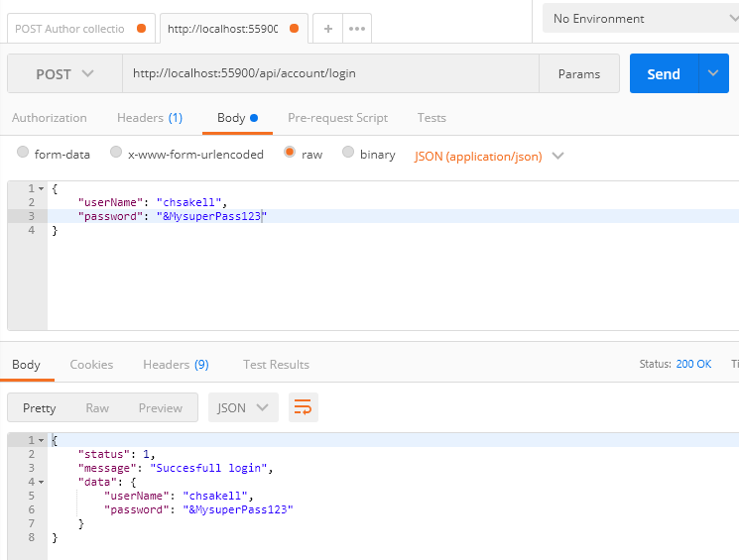
Task: Select the raw body radio option
Action: pyautogui.click(x=290, y=153)
